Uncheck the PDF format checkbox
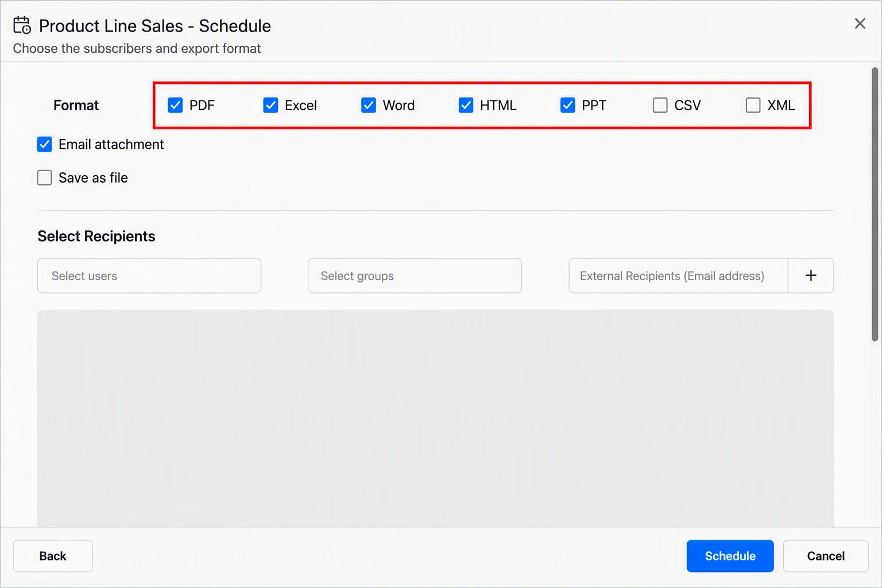882x588 pixels. [x=175, y=105]
